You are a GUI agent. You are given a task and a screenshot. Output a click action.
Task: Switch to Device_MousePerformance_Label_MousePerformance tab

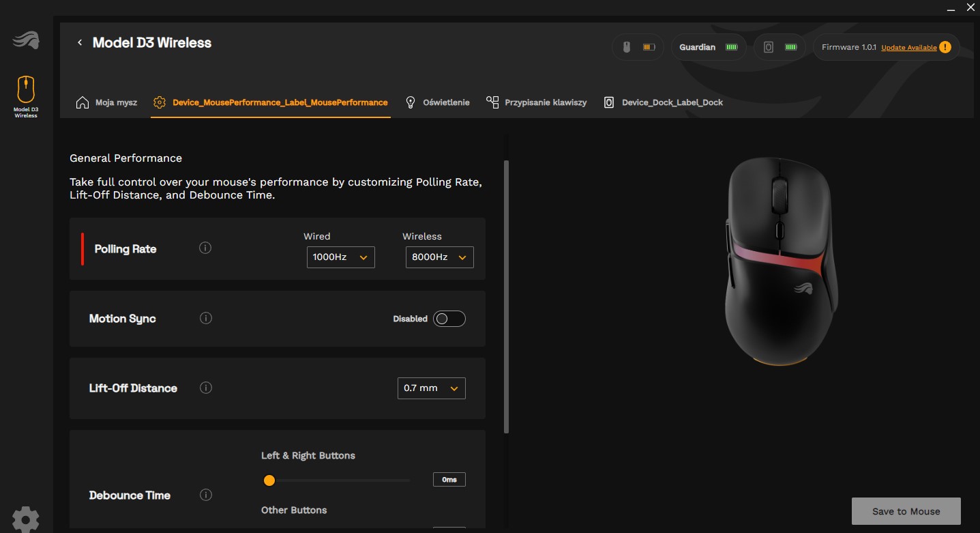pos(271,102)
